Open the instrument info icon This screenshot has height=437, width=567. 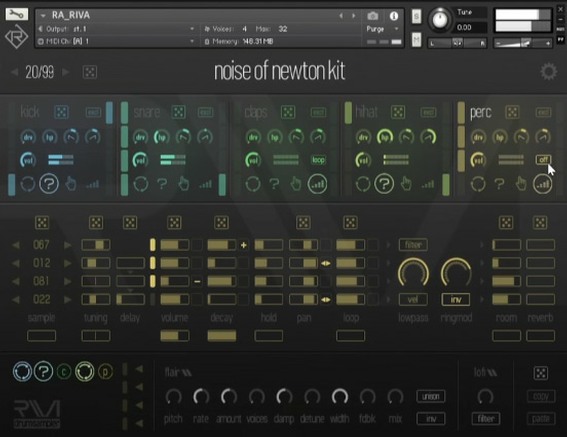click(394, 16)
